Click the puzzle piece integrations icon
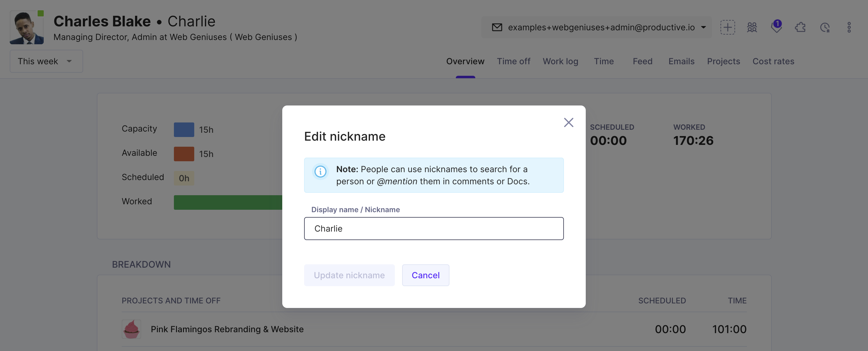 pos(800,27)
